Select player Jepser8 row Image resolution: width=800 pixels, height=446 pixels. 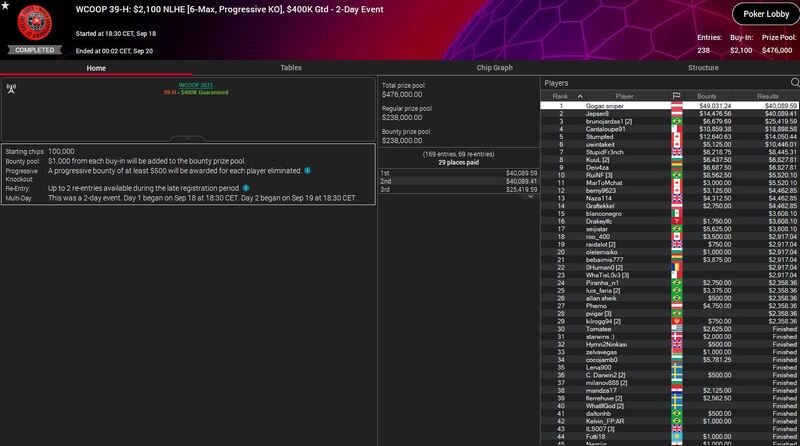[670, 114]
